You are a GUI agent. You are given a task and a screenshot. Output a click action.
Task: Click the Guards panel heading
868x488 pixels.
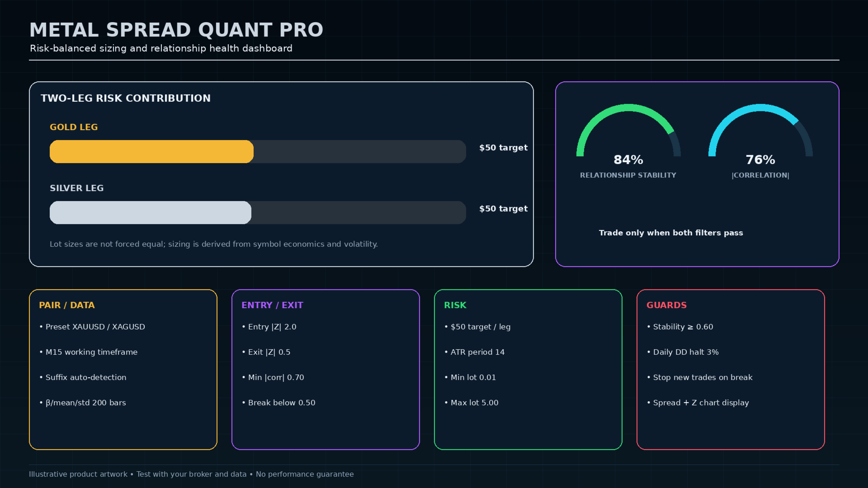(x=666, y=305)
